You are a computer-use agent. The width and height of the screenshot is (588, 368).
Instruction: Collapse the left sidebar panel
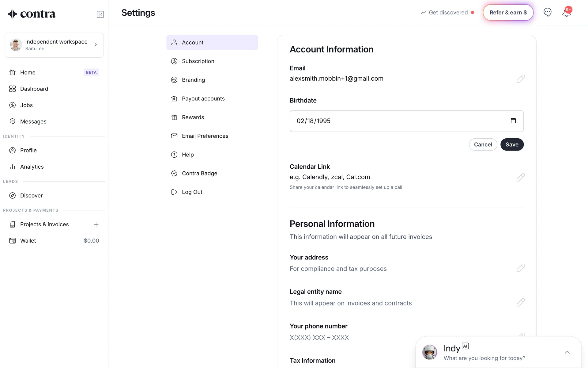pyautogui.click(x=100, y=14)
